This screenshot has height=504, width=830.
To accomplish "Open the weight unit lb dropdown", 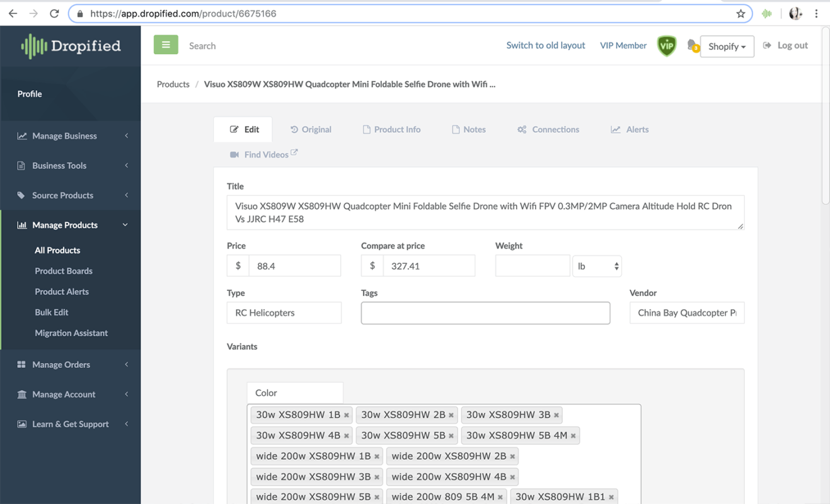I will 597,266.
